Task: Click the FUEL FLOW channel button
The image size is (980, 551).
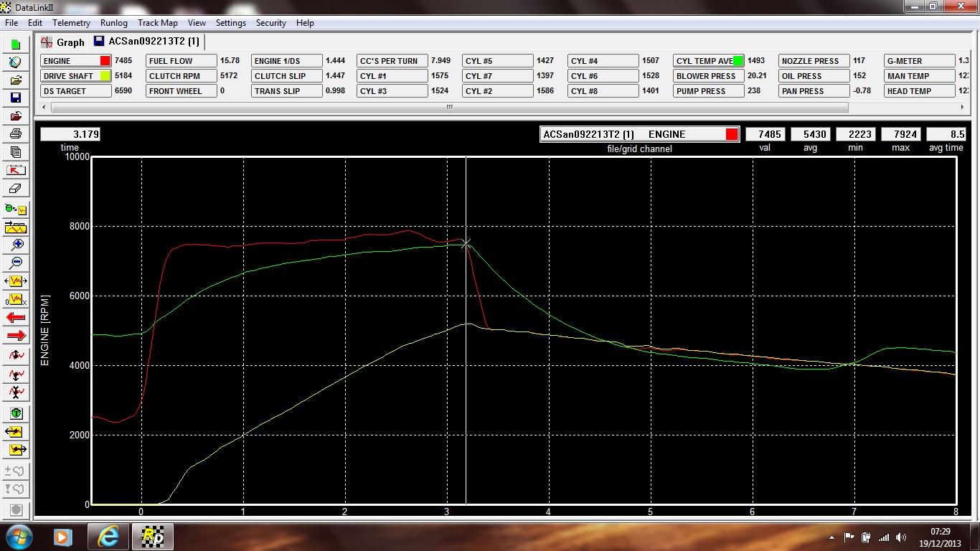Action: (181, 61)
